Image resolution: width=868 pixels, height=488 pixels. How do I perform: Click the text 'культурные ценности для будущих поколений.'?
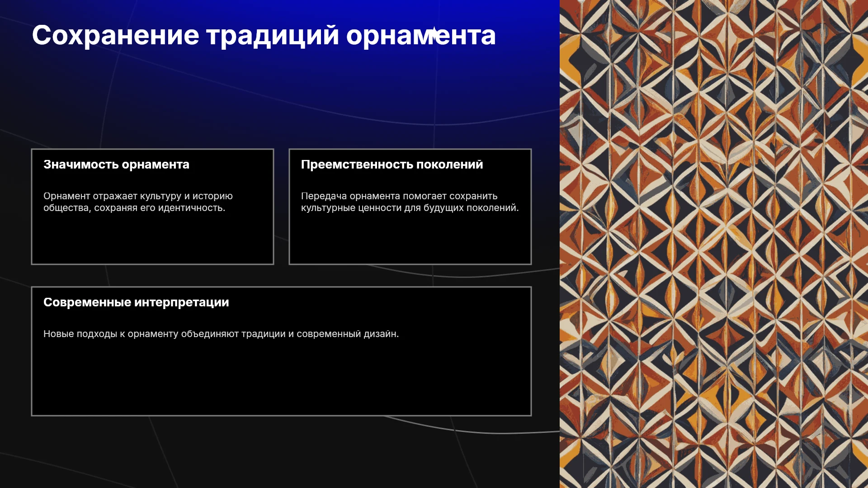(x=410, y=208)
